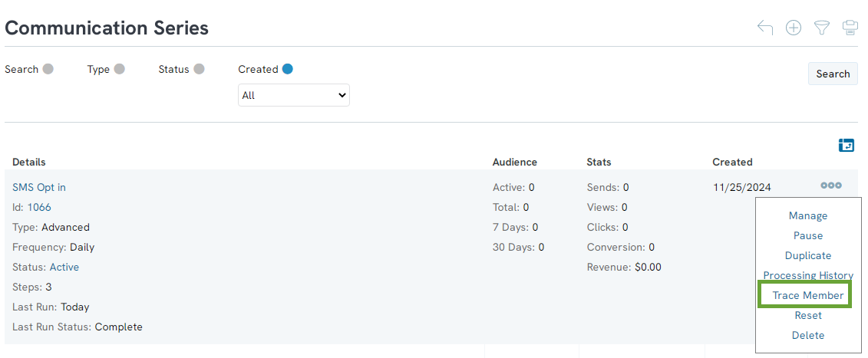Click the Id 1066 link
This screenshot has height=358, width=868.
click(x=39, y=208)
